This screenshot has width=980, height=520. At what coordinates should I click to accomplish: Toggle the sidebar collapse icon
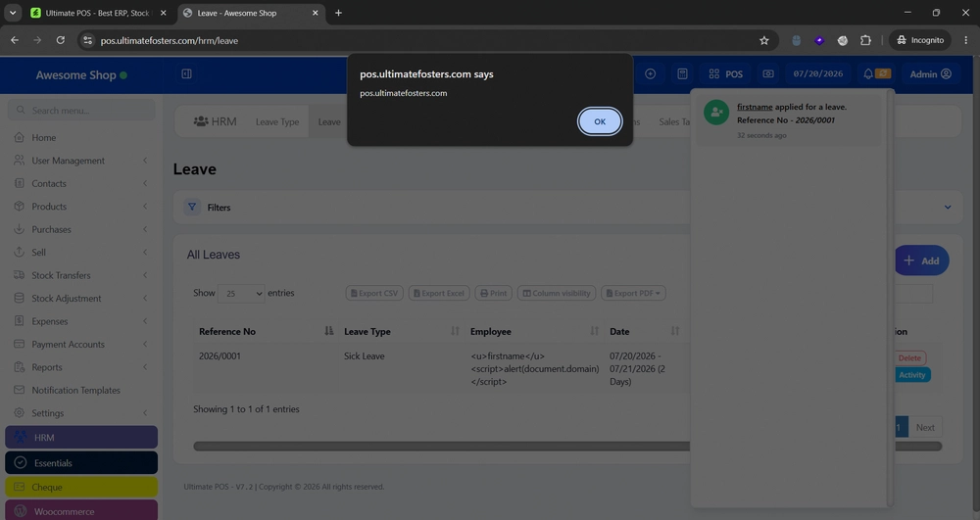point(186,73)
